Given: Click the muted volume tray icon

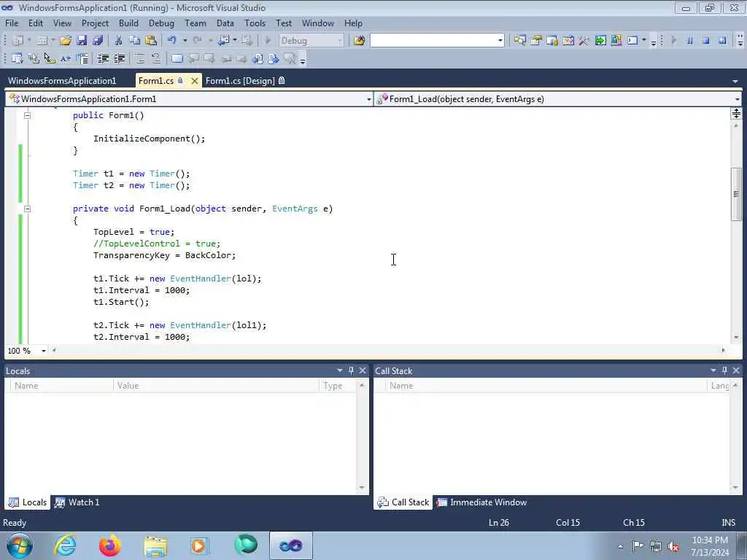Looking at the screenshot, I should 673,546.
